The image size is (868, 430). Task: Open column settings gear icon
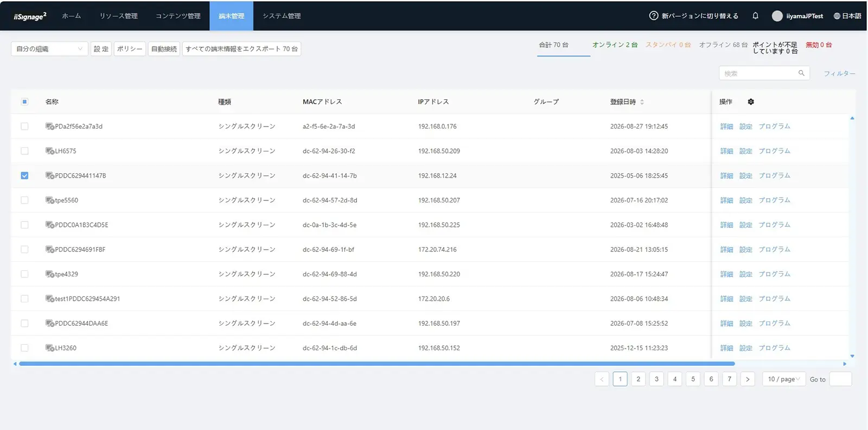pyautogui.click(x=751, y=102)
